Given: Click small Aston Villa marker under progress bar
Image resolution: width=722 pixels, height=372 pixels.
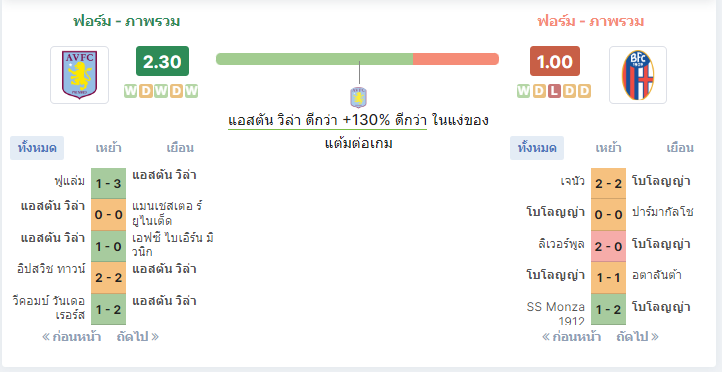Looking at the screenshot, I should coord(358,97).
